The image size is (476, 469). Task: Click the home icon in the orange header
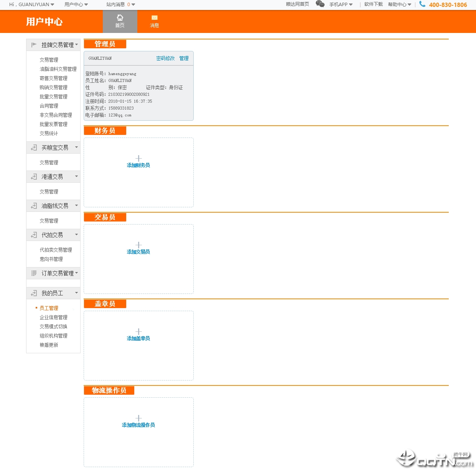(x=120, y=18)
